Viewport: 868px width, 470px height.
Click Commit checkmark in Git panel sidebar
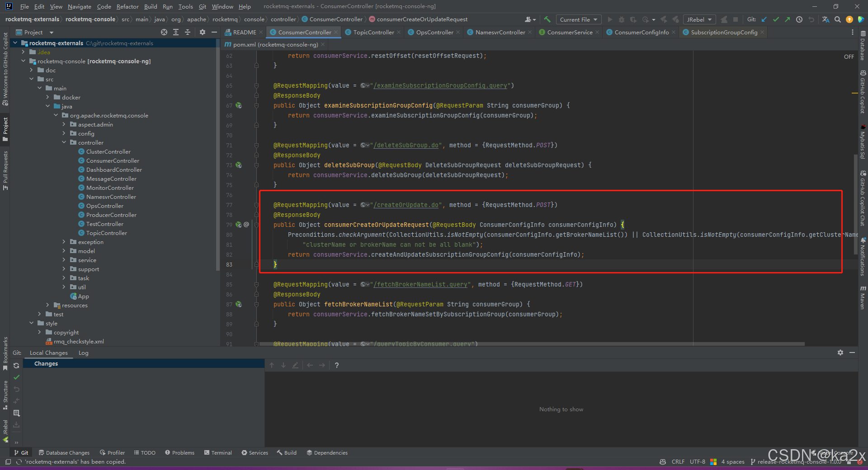[x=16, y=377]
